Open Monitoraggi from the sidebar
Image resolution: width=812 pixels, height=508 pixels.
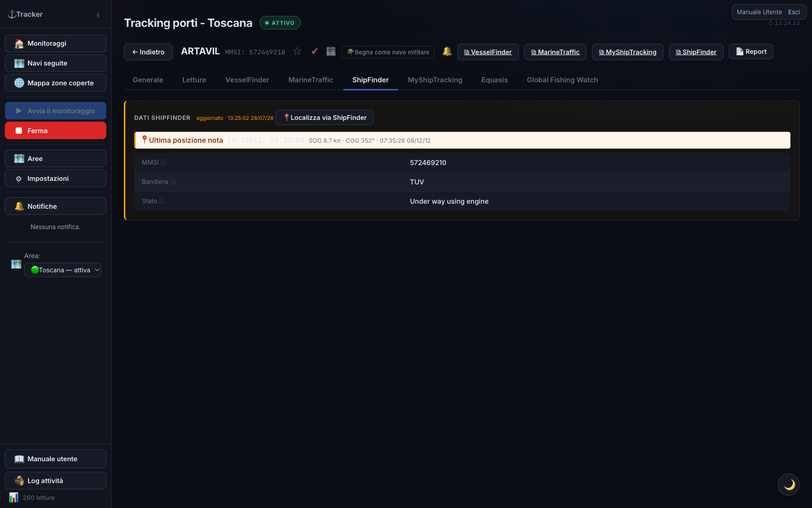click(55, 43)
